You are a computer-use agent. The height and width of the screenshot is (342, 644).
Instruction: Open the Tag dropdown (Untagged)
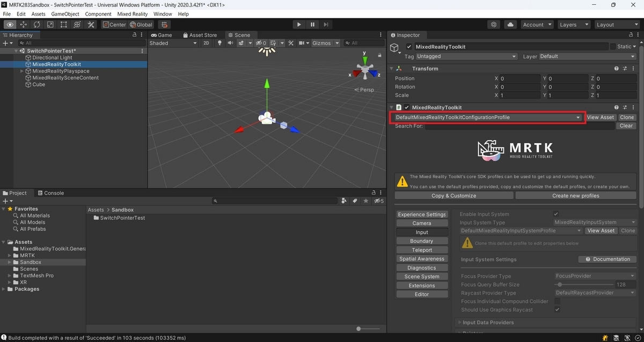coord(466,56)
